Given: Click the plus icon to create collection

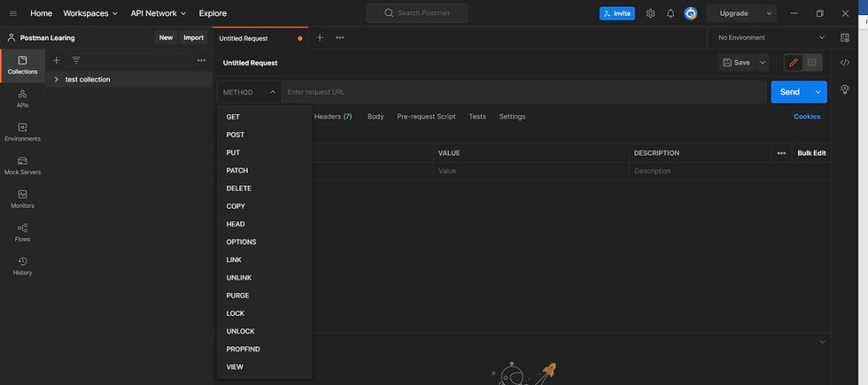Looking at the screenshot, I should (x=56, y=60).
